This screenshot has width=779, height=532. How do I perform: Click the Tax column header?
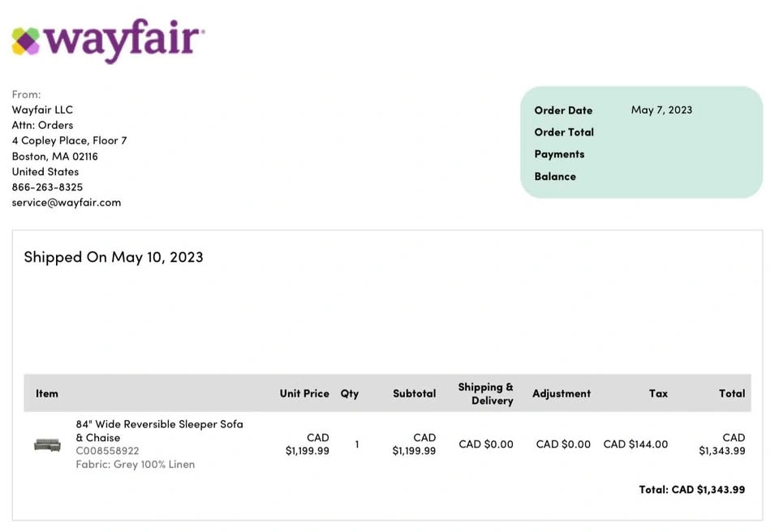coord(658,393)
